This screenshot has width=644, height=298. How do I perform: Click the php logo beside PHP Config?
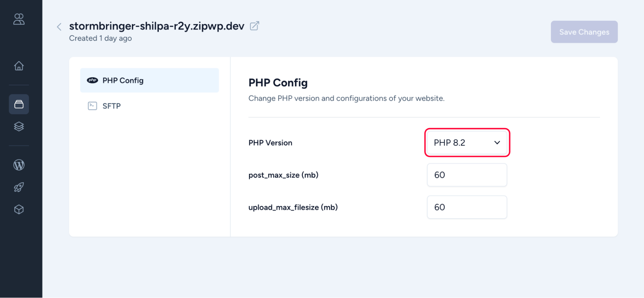pyautogui.click(x=92, y=80)
